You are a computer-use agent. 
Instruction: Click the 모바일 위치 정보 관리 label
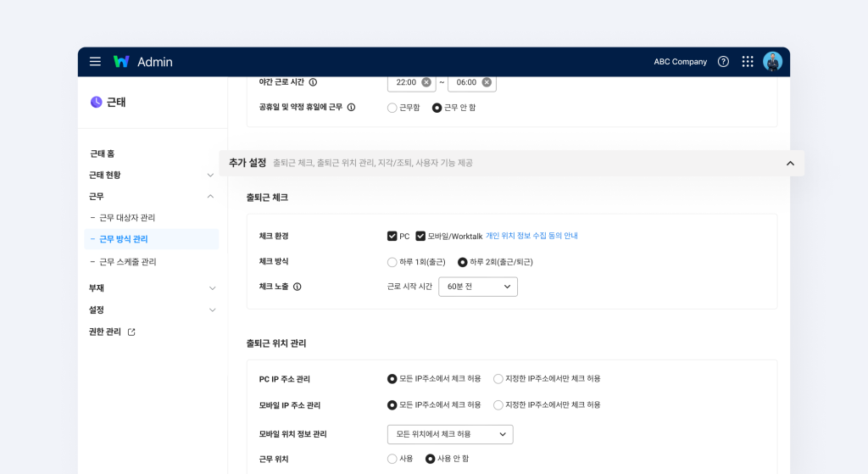[292, 434]
